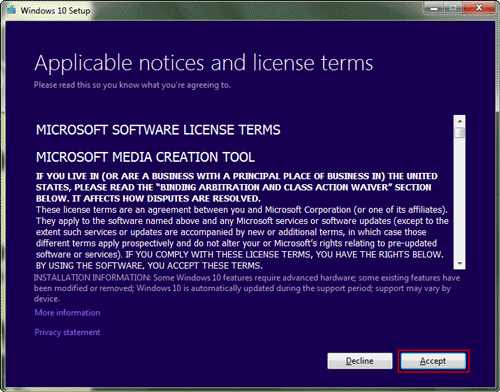The height and width of the screenshot is (392, 500).
Task: Click the Windows 10 Setup title icon
Action: (x=12, y=10)
